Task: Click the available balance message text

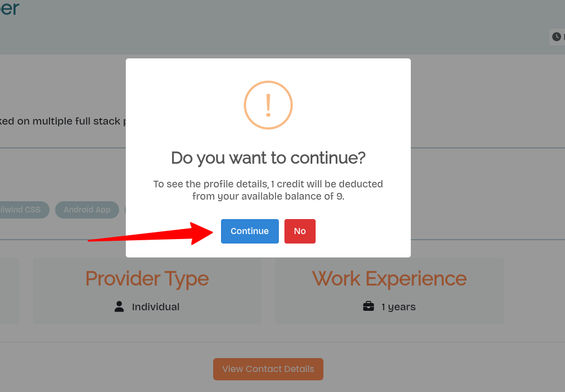Action: (268, 190)
